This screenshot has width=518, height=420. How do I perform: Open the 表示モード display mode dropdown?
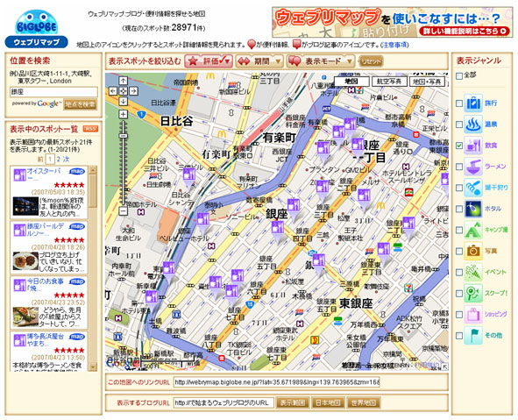(x=321, y=61)
